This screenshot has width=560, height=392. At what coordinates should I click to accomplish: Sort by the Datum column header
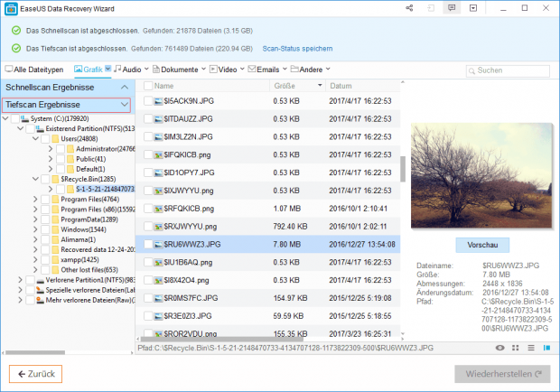362,86
